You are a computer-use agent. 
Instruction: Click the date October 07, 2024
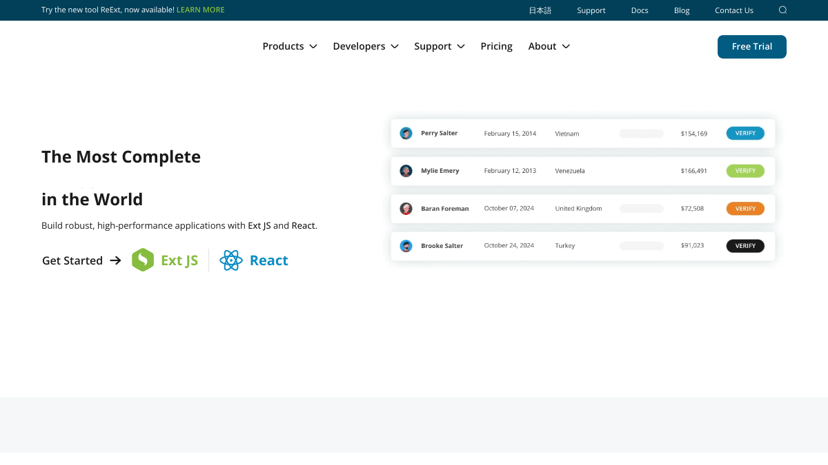pyautogui.click(x=509, y=208)
